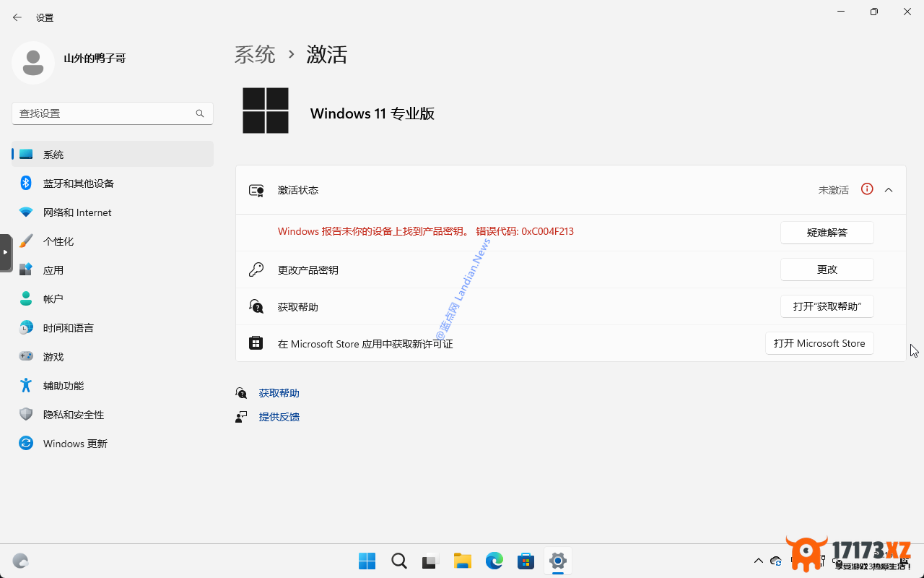Click the magnifier icon in 查找设置 box
The image size is (924, 578).
point(200,113)
